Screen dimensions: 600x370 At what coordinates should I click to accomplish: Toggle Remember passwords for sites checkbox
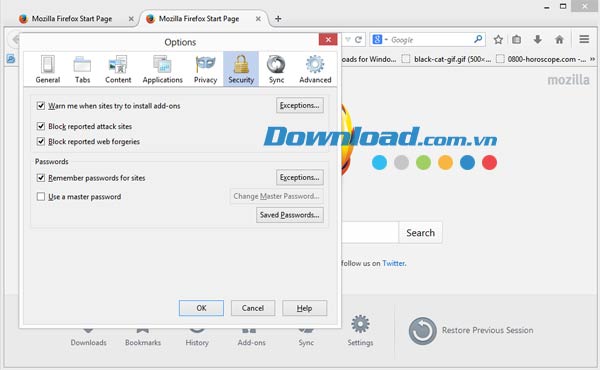point(41,178)
